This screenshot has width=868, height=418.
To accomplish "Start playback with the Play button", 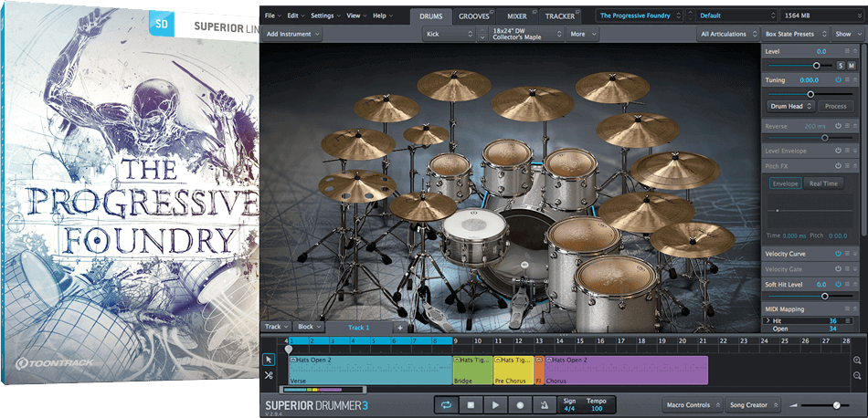I will tap(495, 404).
